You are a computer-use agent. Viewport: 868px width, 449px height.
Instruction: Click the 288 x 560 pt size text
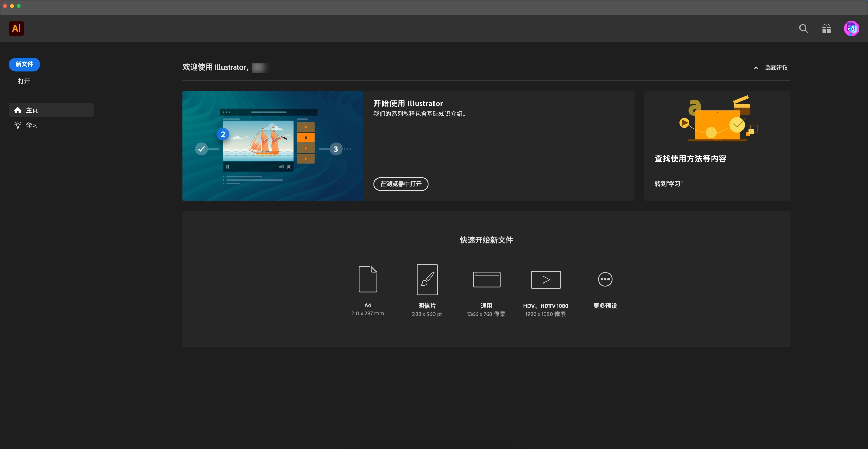tap(427, 314)
